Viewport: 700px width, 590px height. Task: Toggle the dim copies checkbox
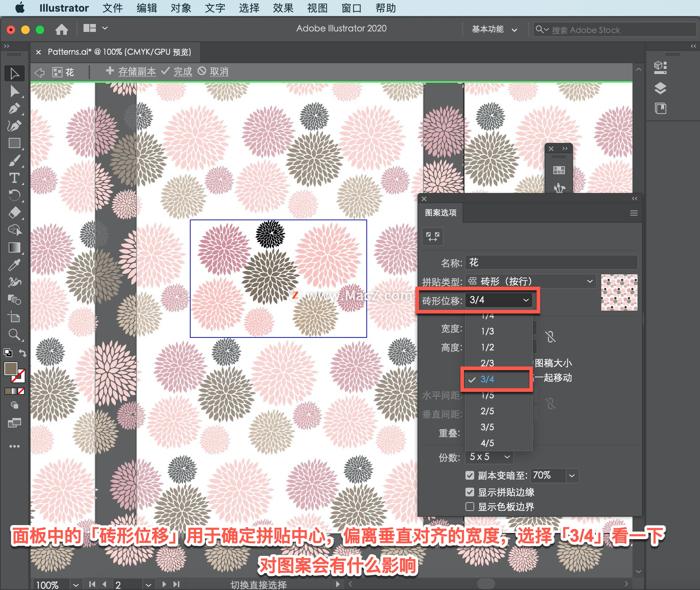click(470, 476)
